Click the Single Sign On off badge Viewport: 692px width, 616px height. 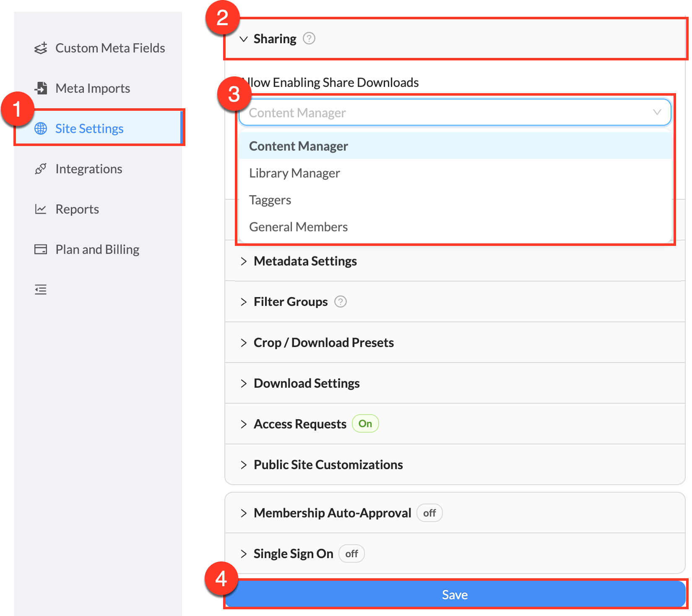(351, 554)
